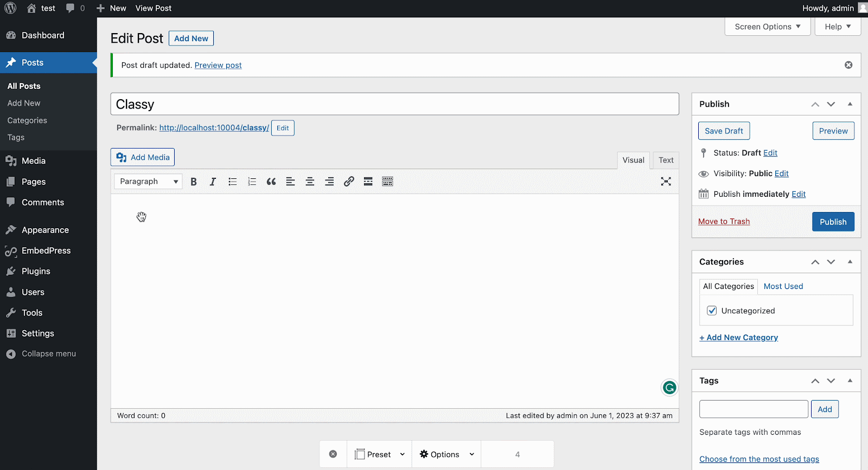The width and height of the screenshot is (868, 470).
Task: Collapse the Tags panel
Action: coord(850,381)
